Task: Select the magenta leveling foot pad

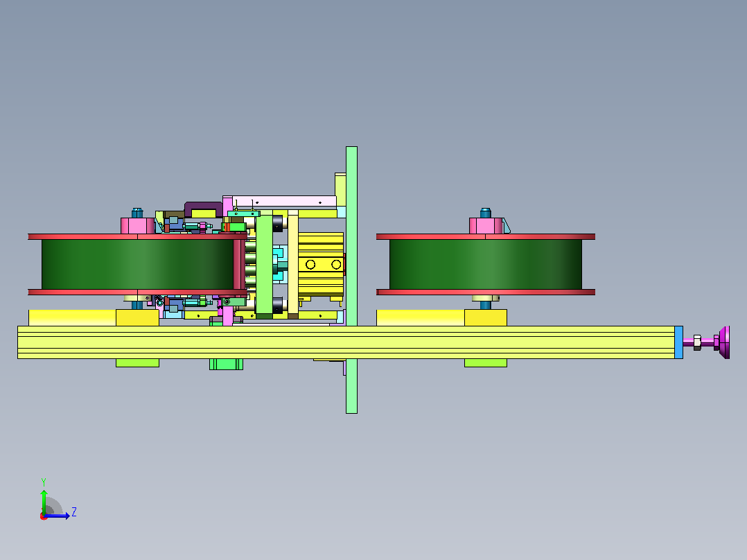Action: (x=724, y=342)
